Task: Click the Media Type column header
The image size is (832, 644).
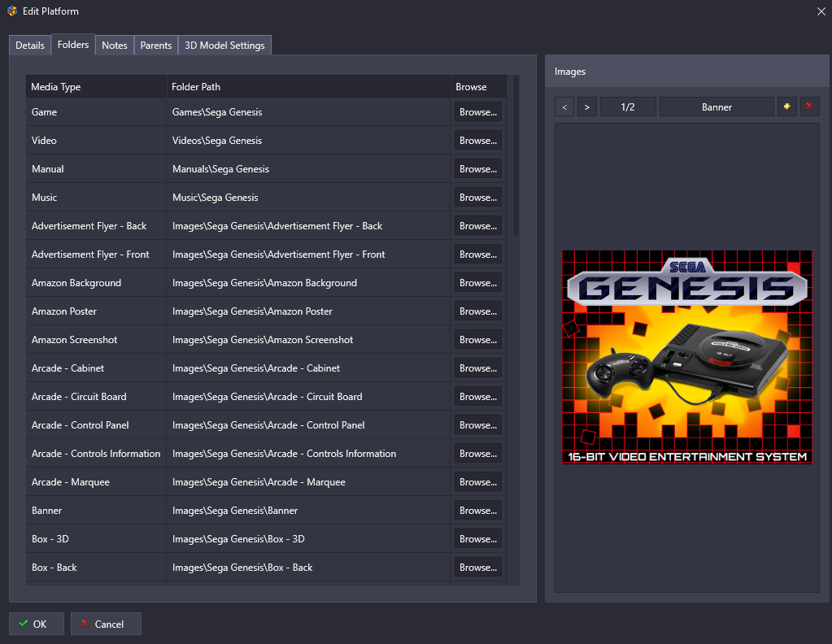Action: (96, 86)
